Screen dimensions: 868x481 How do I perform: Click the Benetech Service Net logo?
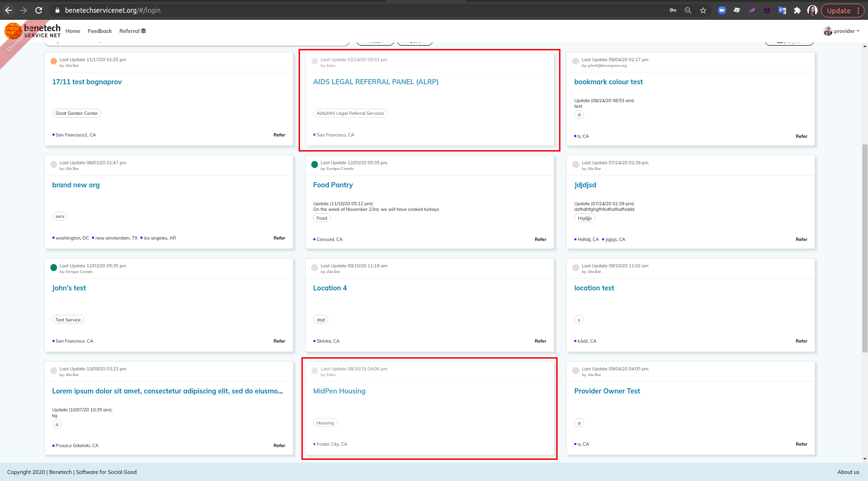point(32,31)
